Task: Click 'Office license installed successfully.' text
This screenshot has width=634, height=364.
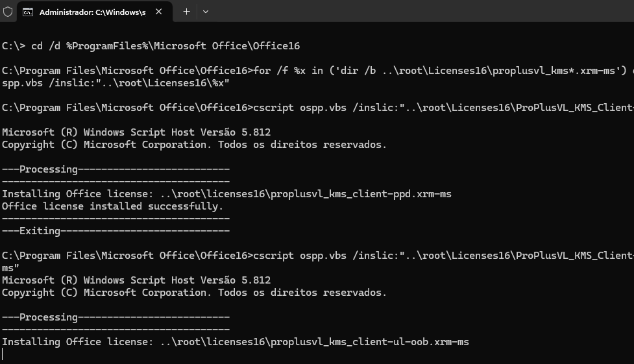Action: tap(112, 206)
